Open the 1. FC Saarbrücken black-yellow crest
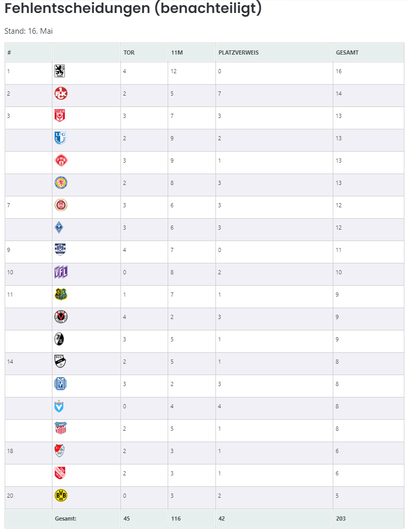 61,295
